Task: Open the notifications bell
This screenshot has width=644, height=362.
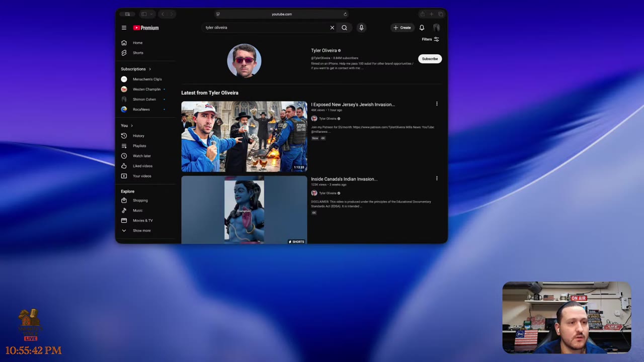Action: [x=422, y=28]
